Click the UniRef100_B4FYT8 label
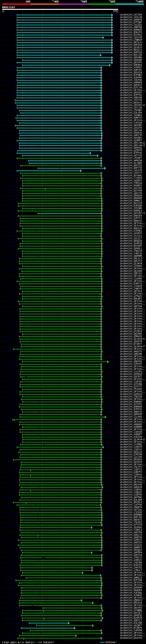 131,168
